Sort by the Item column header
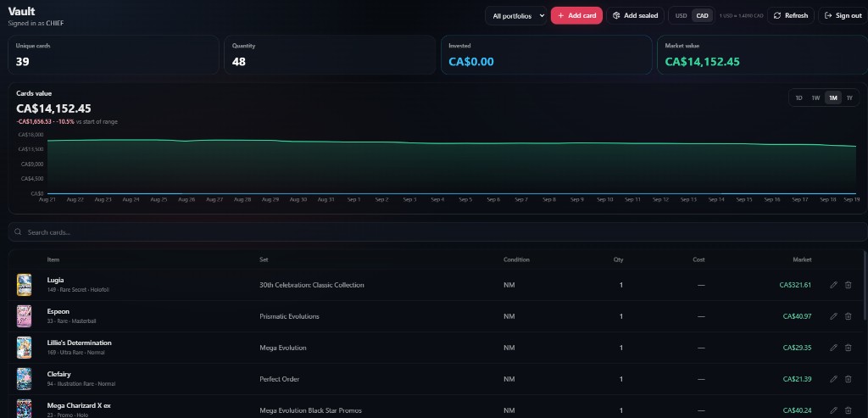This screenshot has height=418, width=868. [53, 259]
